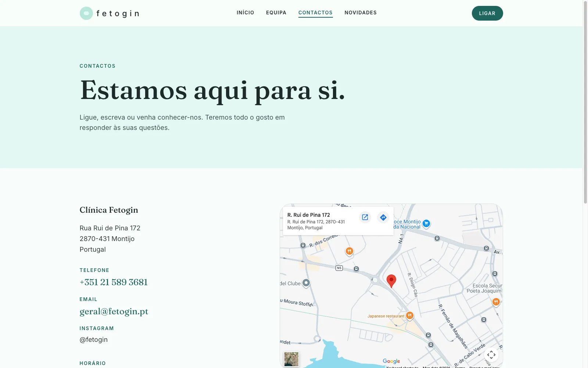Image resolution: width=588 pixels, height=368 pixels.
Task: Email geral@fetogin.pt link
Action: (x=114, y=312)
